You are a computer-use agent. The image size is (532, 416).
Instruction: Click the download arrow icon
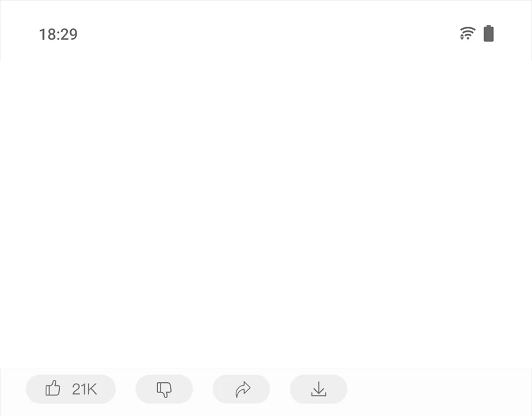[x=319, y=389]
